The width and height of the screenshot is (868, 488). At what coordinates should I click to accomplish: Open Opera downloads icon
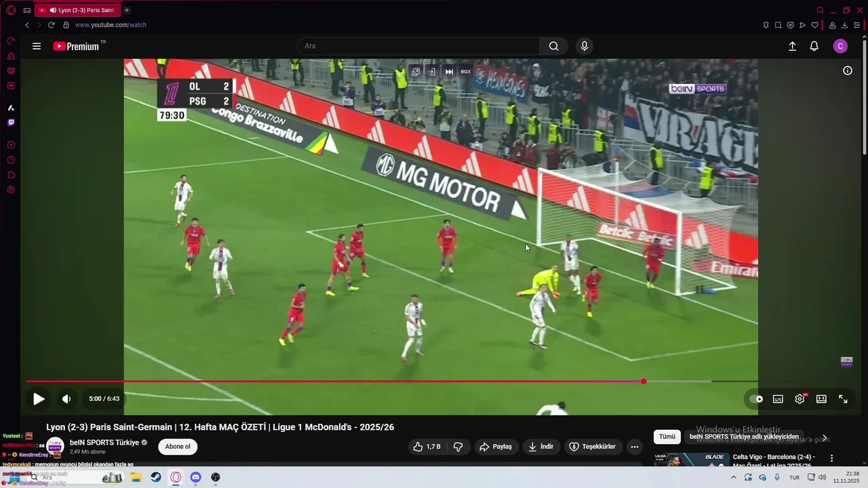coord(844,25)
